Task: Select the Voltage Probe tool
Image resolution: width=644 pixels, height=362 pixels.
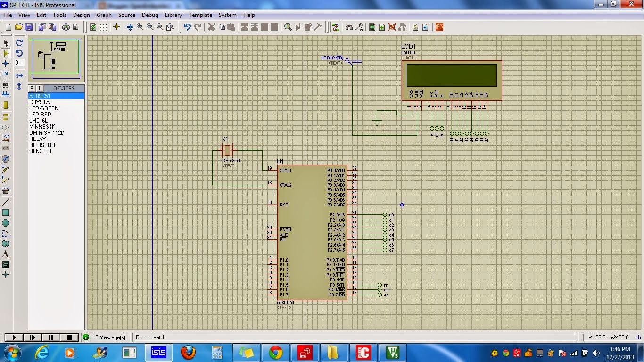Action: pyautogui.click(x=6, y=169)
